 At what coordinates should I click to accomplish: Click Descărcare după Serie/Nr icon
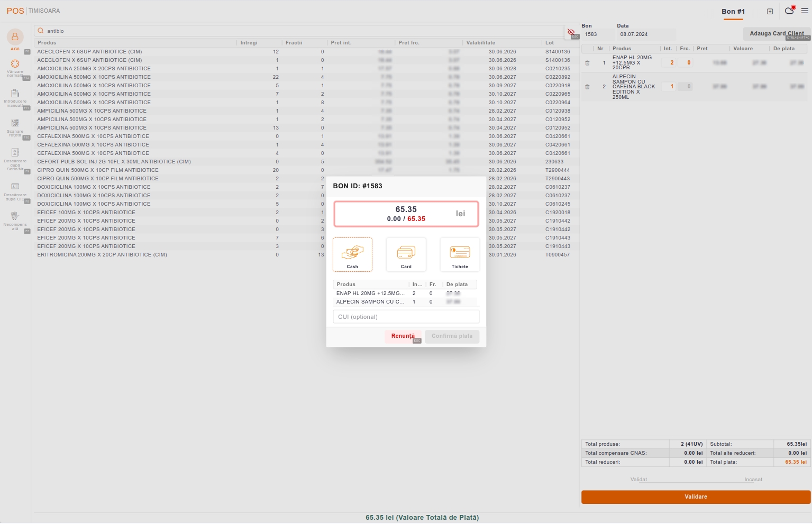click(x=15, y=153)
